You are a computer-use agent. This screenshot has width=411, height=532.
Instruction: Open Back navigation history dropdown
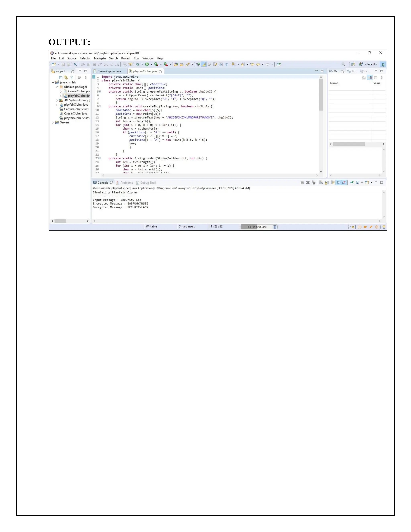[263, 64]
